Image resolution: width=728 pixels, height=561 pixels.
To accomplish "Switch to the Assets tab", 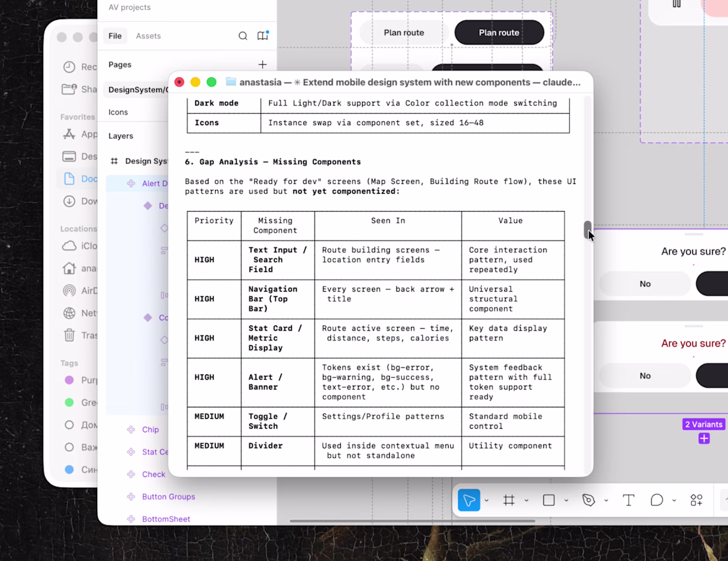I will (x=148, y=36).
